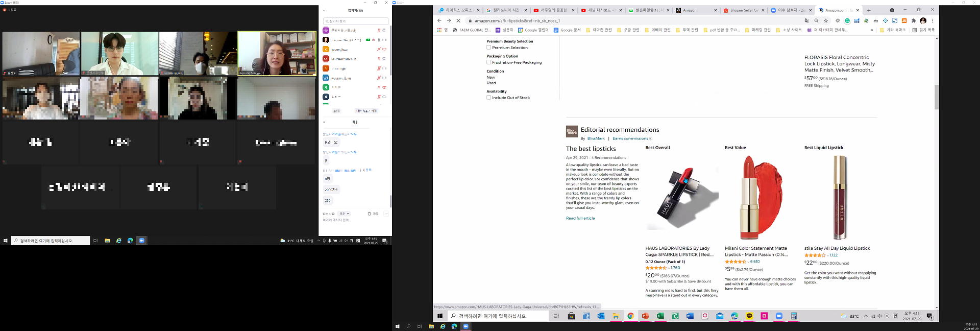Click the HAUS Laboratories lipstick image

tap(682, 198)
